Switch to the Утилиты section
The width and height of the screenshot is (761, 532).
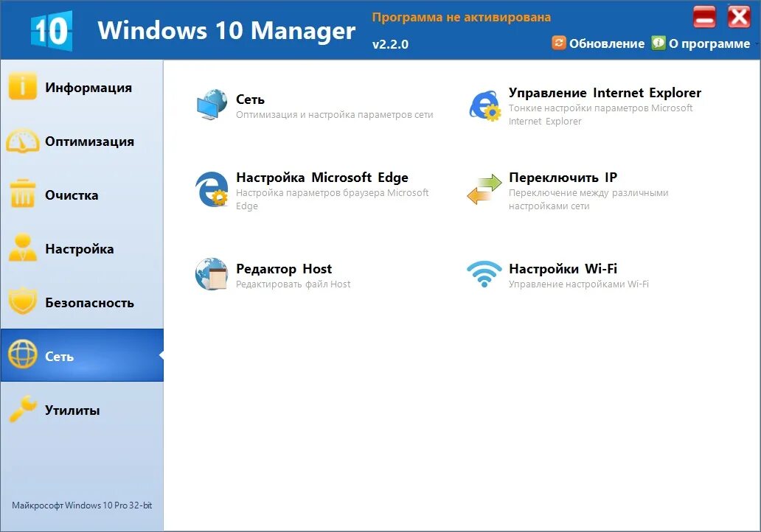pyautogui.click(x=82, y=410)
